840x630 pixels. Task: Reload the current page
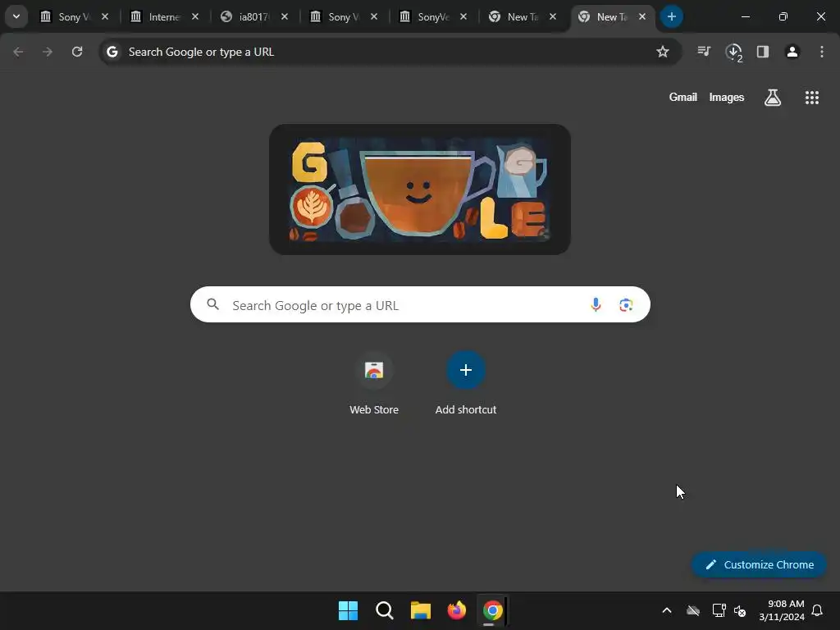77,52
